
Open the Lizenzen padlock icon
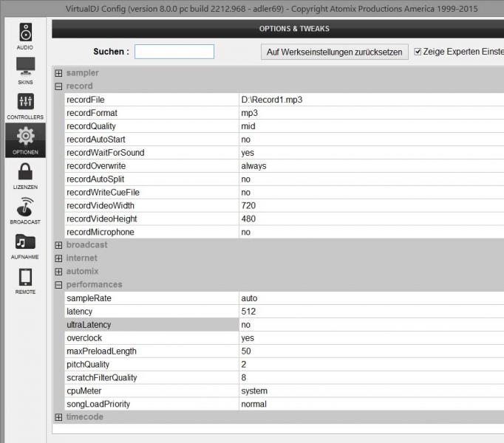(x=25, y=171)
